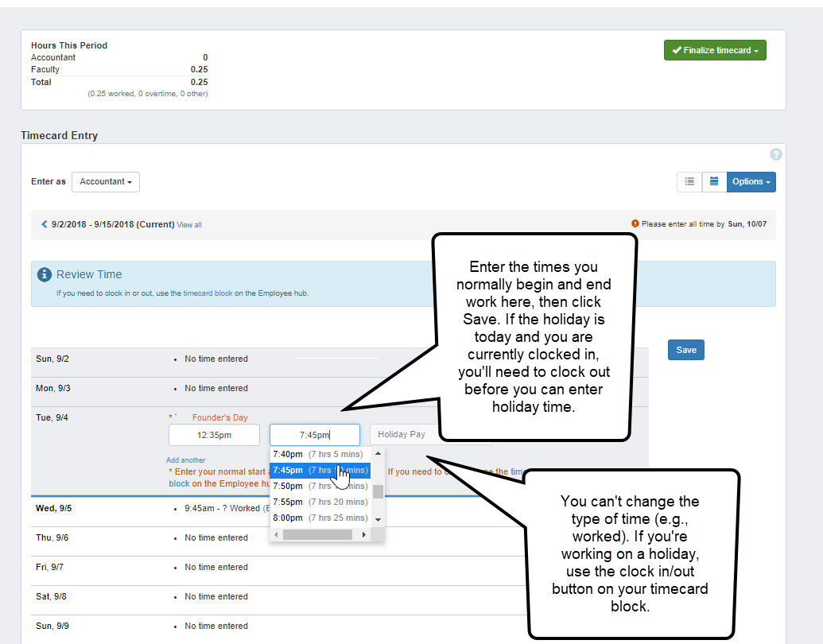This screenshot has height=644, width=823.
Task: Click the time list vertical scrollbar thumb
Action: (378, 492)
